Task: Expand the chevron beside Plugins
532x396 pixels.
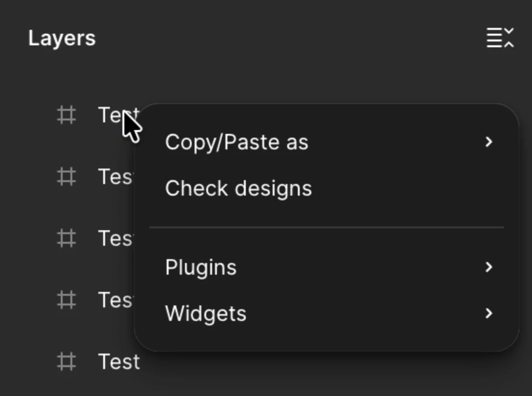Action: coord(489,267)
